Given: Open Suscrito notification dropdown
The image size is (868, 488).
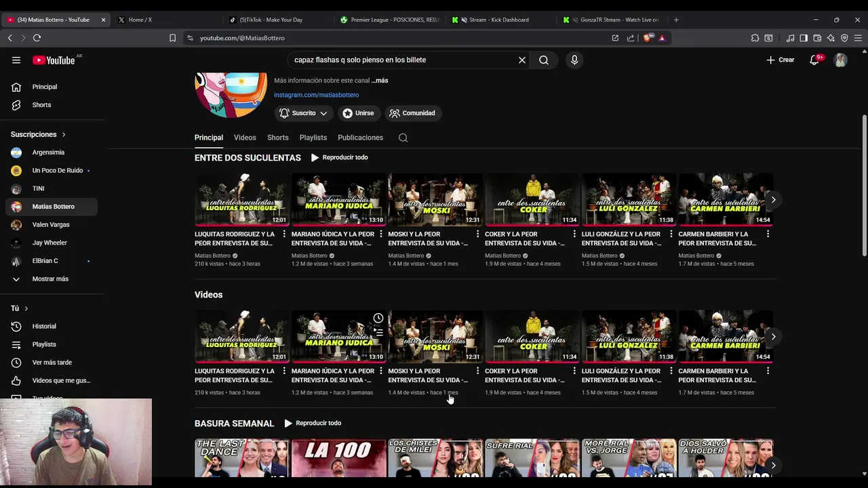Looking at the screenshot, I should [x=303, y=113].
